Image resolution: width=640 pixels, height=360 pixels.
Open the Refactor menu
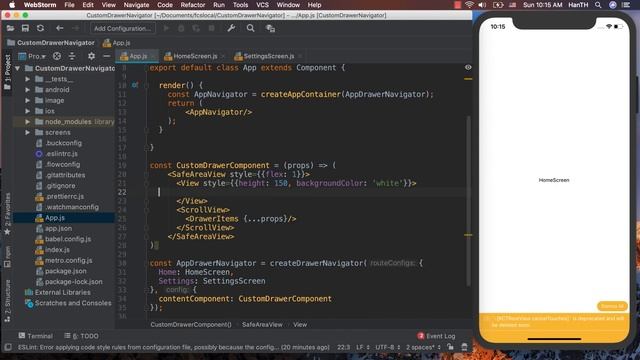click(x=193, y=5)
